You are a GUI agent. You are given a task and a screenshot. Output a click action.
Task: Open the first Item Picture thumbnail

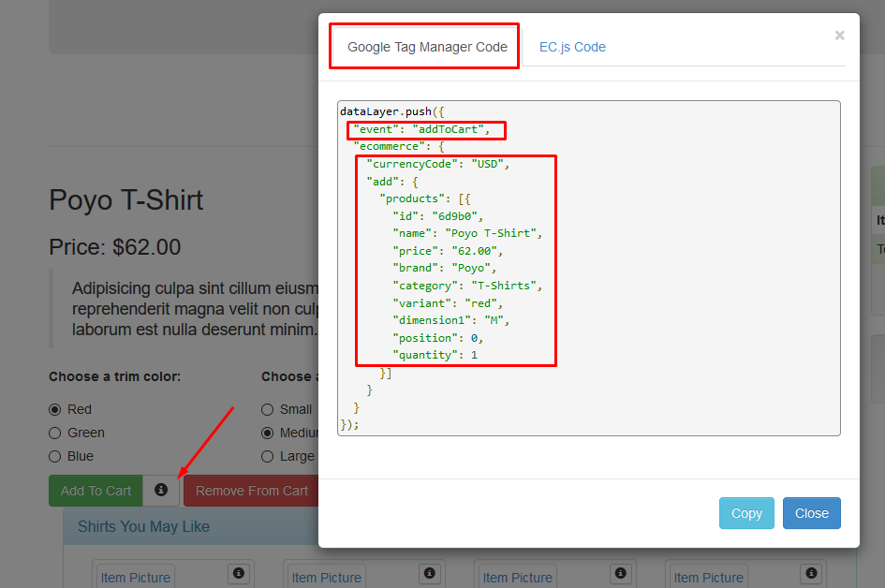pos(136,577)
